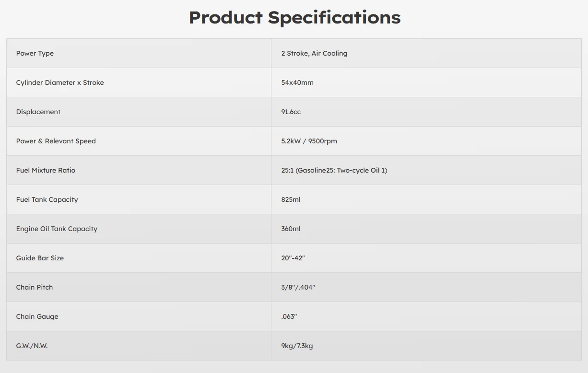Click the 360ml oil tank value
This screenshot has width=588, height=373.
(291, 229)
